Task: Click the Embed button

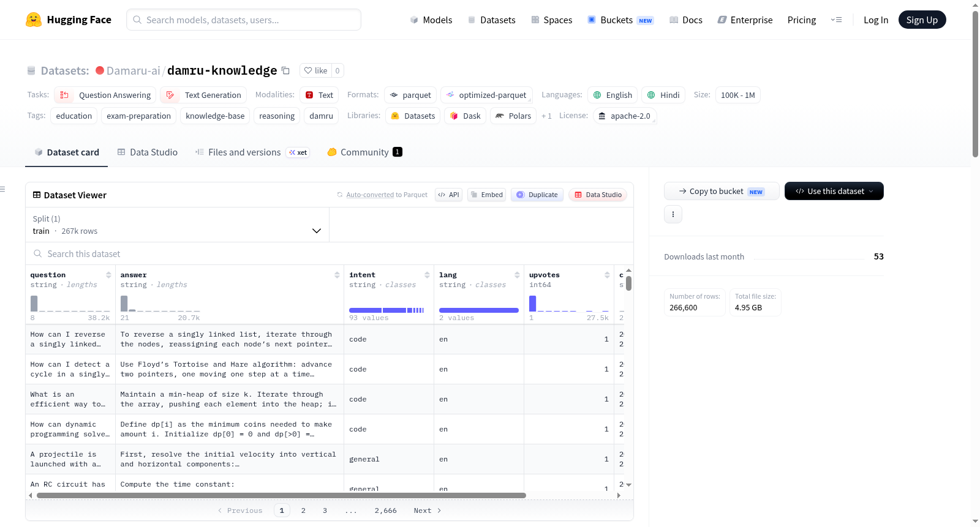Action: point(486,195)
